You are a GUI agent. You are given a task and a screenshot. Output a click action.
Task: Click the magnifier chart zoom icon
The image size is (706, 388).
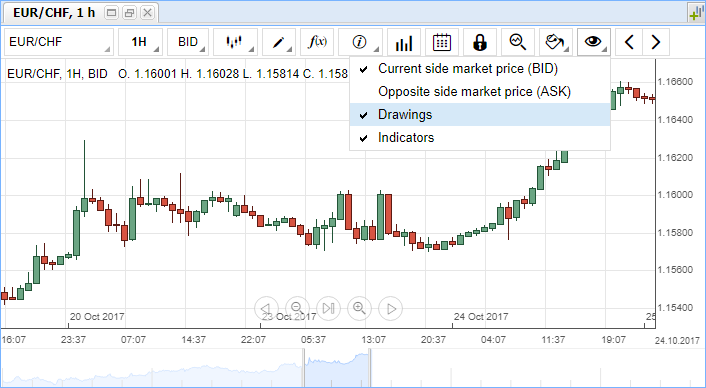tap(518, 42)
